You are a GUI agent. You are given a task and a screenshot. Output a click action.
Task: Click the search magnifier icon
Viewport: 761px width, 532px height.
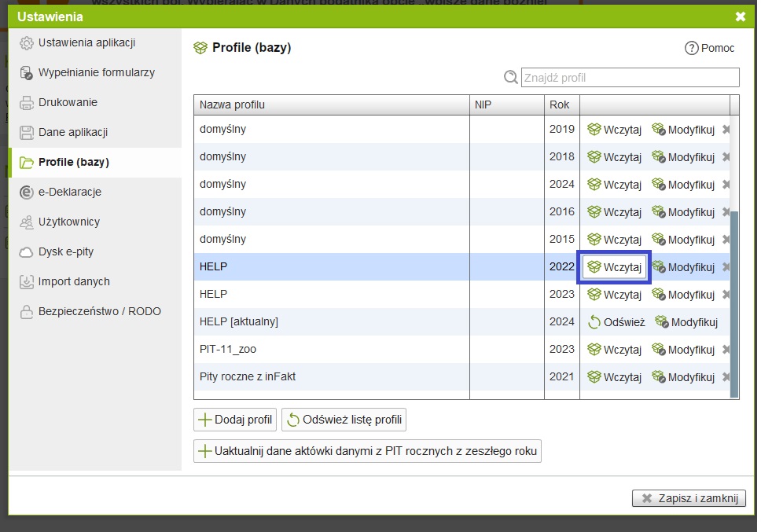[x=511, y=77]
